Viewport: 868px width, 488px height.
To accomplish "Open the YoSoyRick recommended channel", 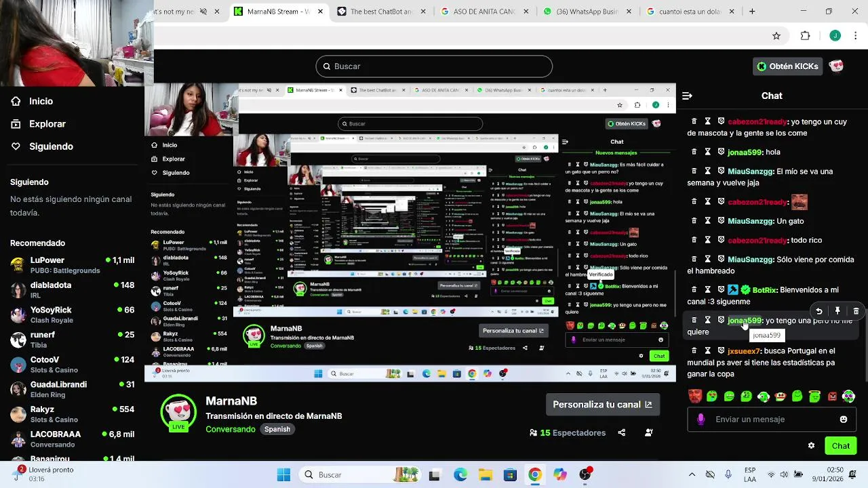I will click(72, 315).
